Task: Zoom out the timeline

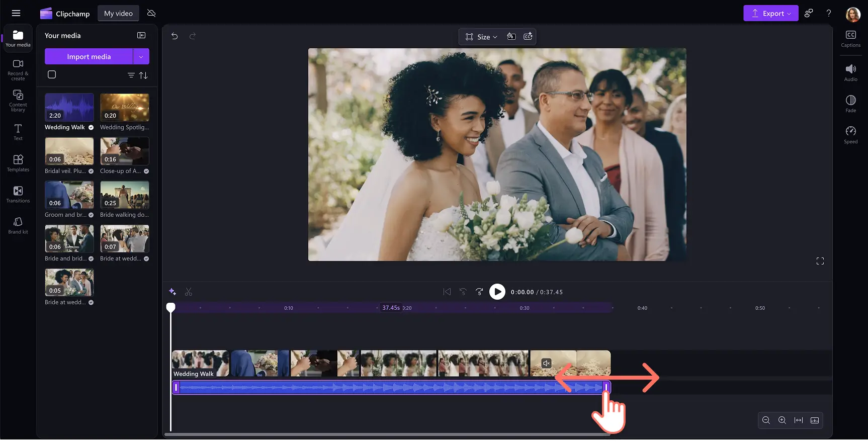Action: 766,420
